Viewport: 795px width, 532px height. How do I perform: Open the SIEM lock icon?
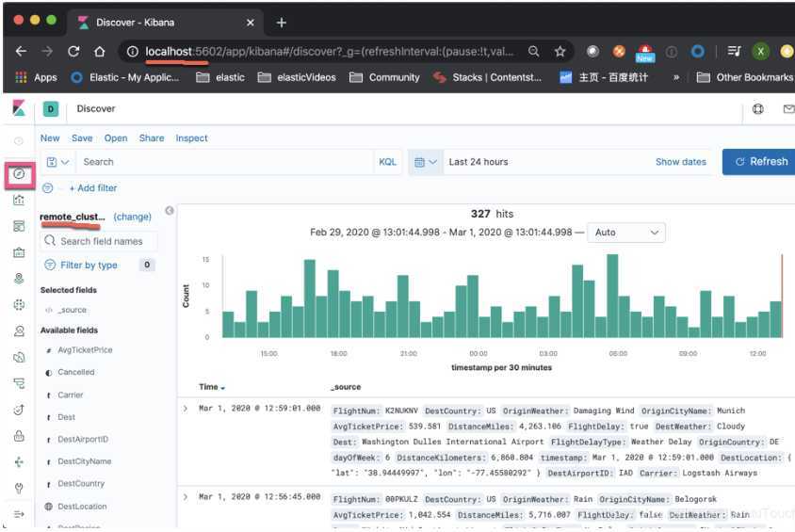tap(19, 436)
